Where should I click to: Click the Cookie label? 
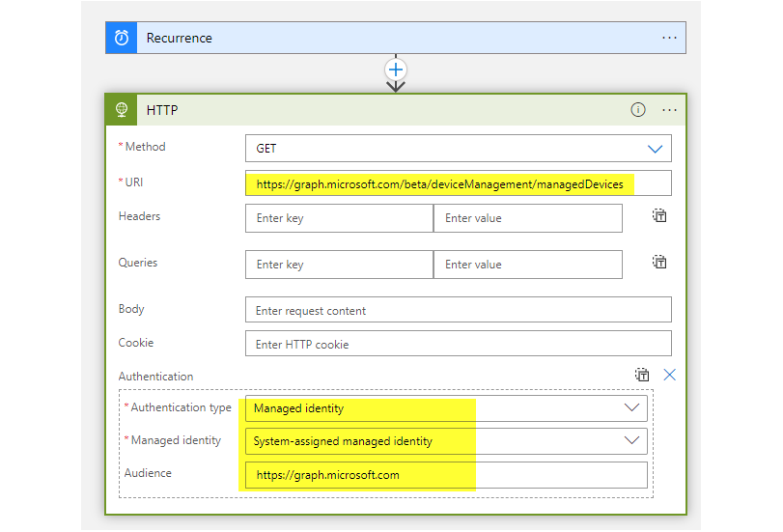tap(136, 343)
